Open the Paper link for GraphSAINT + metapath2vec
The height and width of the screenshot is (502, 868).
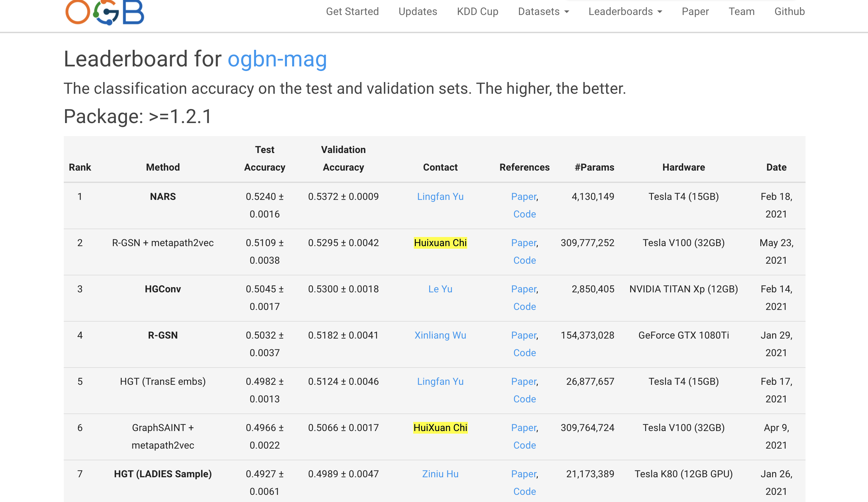(x=523, y=427)
